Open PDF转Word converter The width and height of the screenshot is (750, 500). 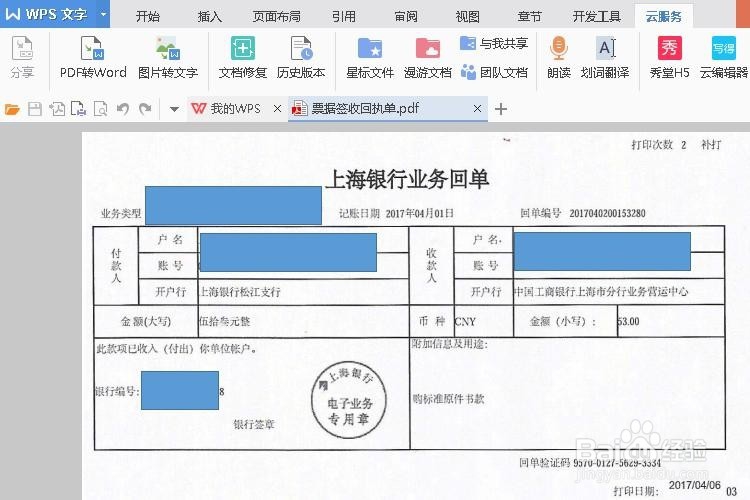(93, 56)
